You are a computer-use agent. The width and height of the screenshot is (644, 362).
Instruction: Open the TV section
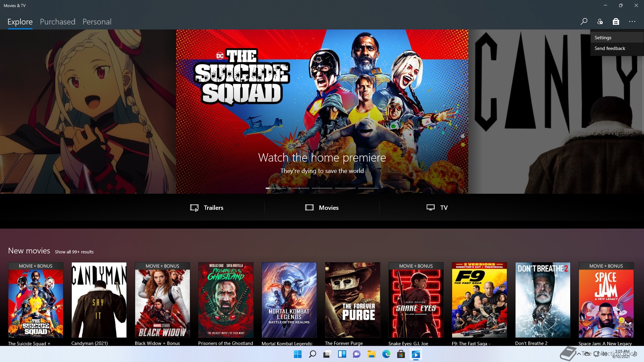437,208
